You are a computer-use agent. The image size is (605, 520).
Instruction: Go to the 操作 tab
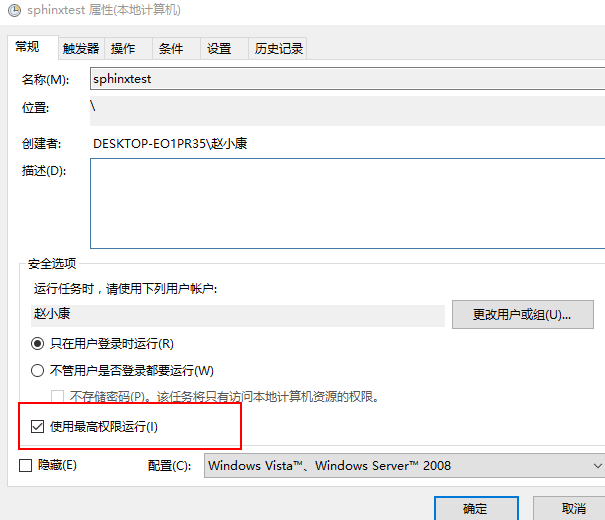(x=123, y=48)
